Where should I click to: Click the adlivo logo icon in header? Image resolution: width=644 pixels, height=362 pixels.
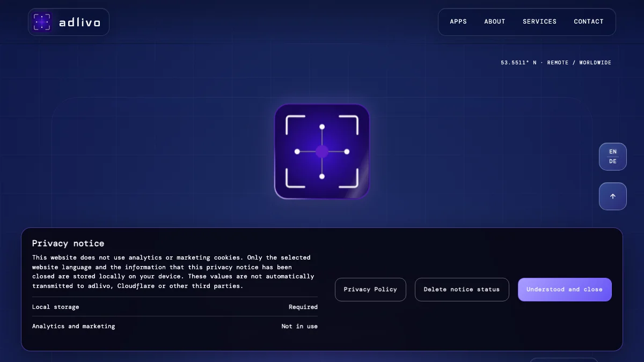[x=42, y=22]
